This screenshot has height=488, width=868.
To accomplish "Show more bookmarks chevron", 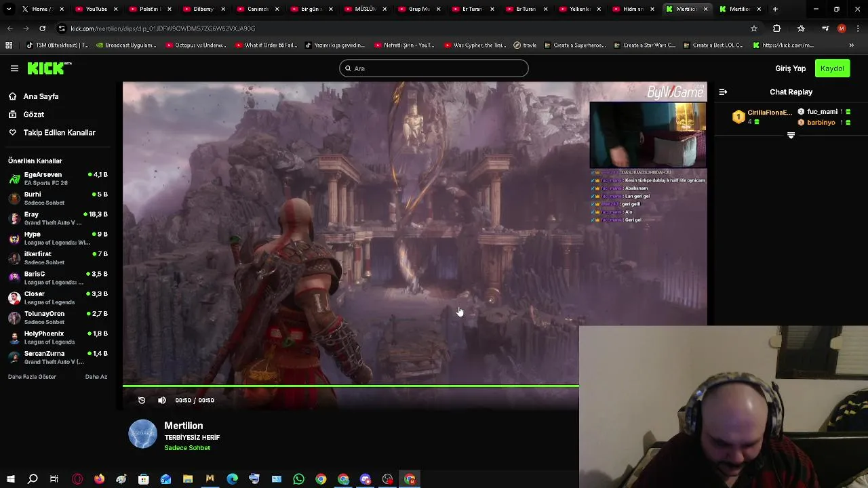I will pyautogui.click(x=852, y=45).
